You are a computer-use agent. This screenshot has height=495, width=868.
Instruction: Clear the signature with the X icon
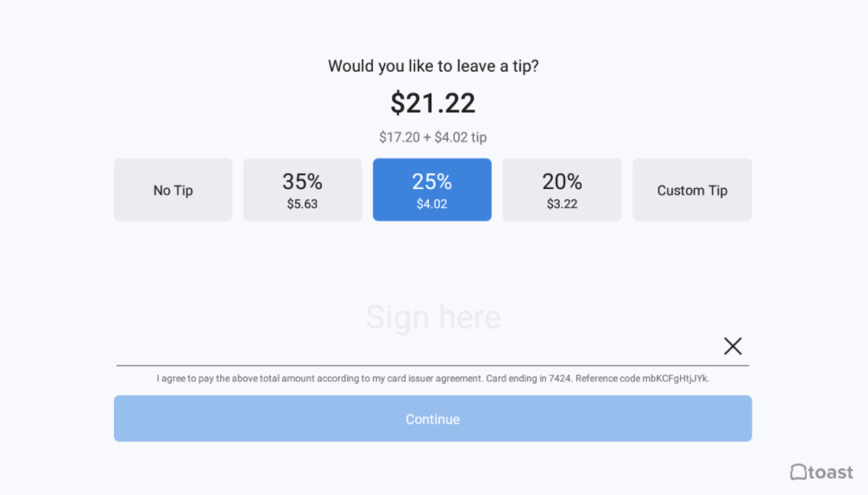tap(733, 346)
